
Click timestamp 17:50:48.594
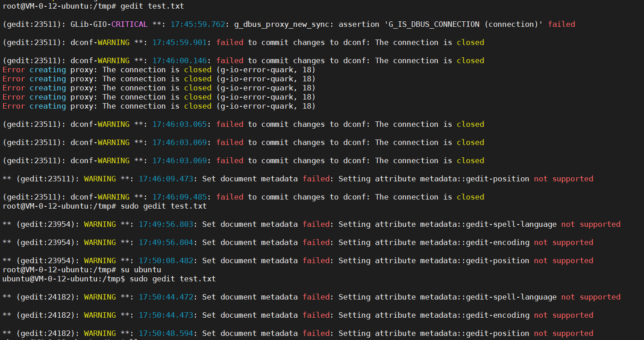click(x=166, y=333)
